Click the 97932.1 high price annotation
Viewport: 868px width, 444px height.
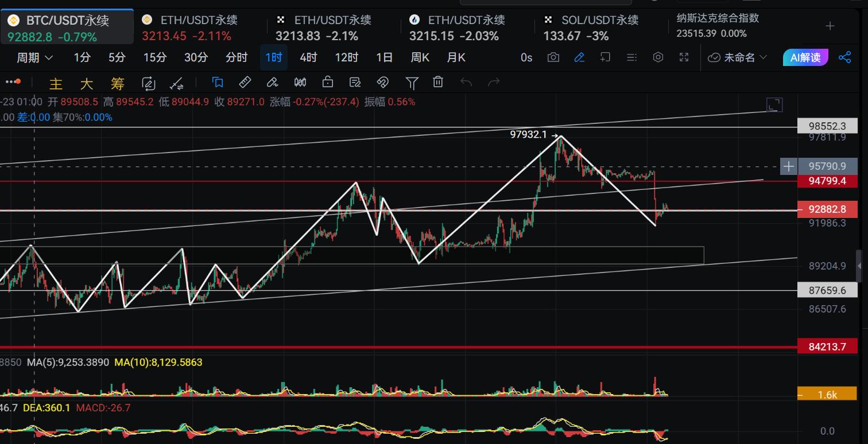(x=528, y=134)
